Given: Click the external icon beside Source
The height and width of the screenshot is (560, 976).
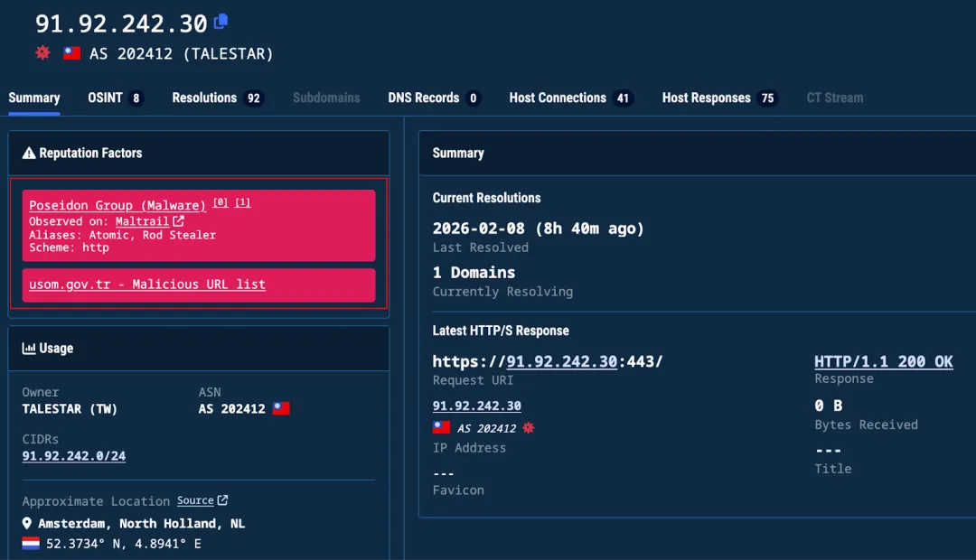Looking at the screenshot, I should [222, 500].
